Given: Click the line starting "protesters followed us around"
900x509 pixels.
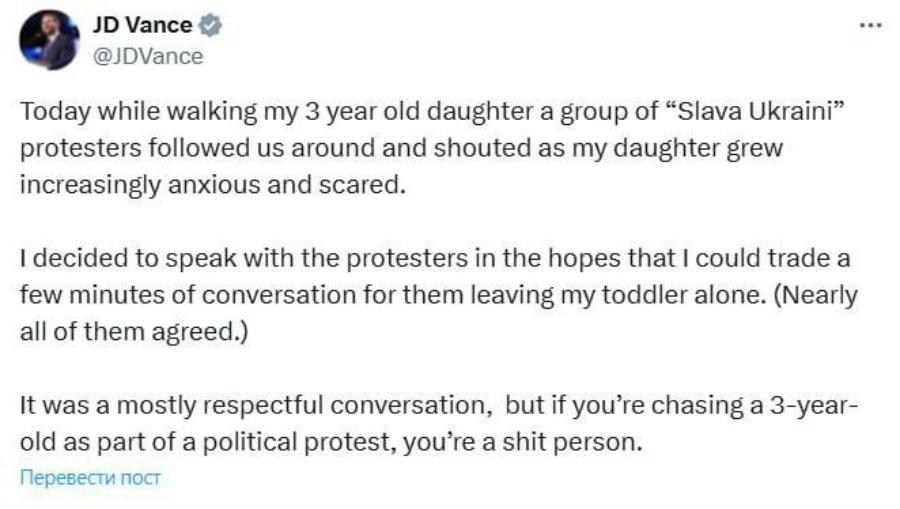Looking at the screenshot, I should [x=401, y=149].
